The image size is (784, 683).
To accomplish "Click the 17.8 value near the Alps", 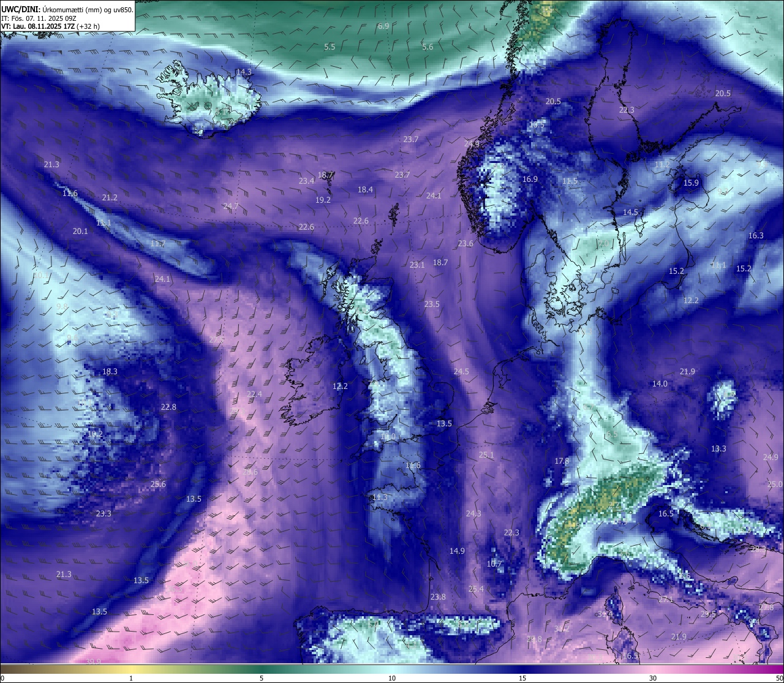I will [x=562, y=461].
